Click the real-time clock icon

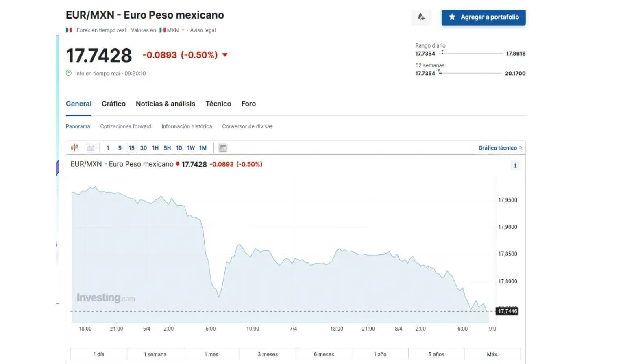coord(69,73)
